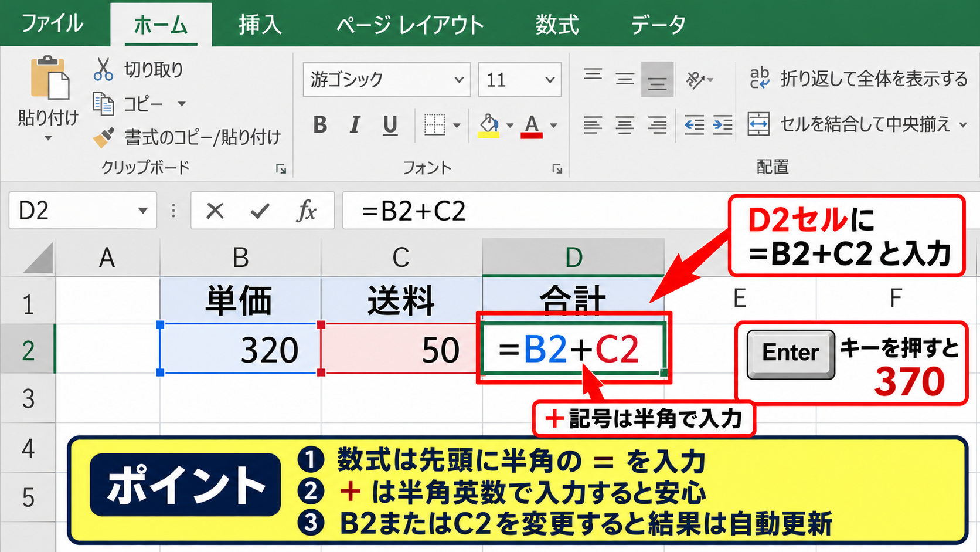Expand the Paste options arrow

click(x=48, y=138)
